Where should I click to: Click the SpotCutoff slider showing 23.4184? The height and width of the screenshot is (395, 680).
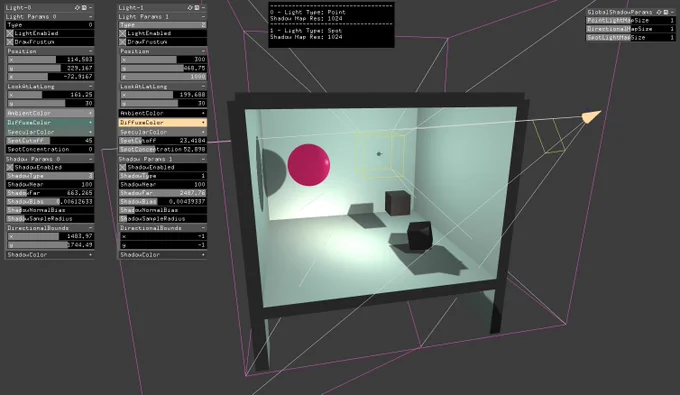(163, 141)
